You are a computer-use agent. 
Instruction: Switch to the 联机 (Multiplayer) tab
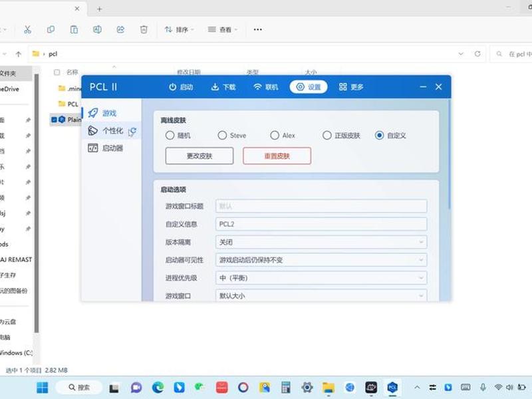coord(265,87)
